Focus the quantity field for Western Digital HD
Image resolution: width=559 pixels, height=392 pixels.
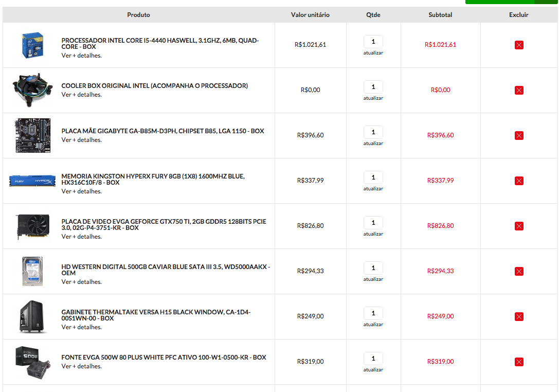tap(373, 268)
